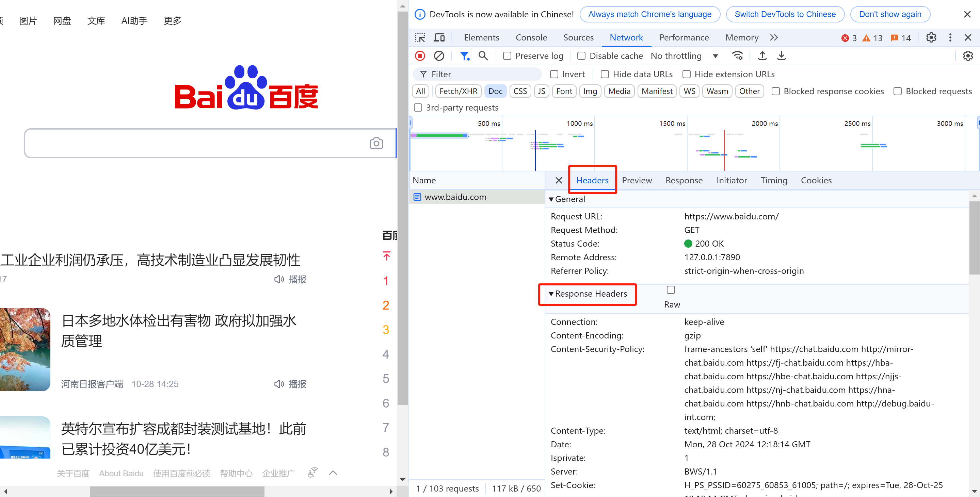
Task: Switch to the Elements tab
Action: (481, 38)
